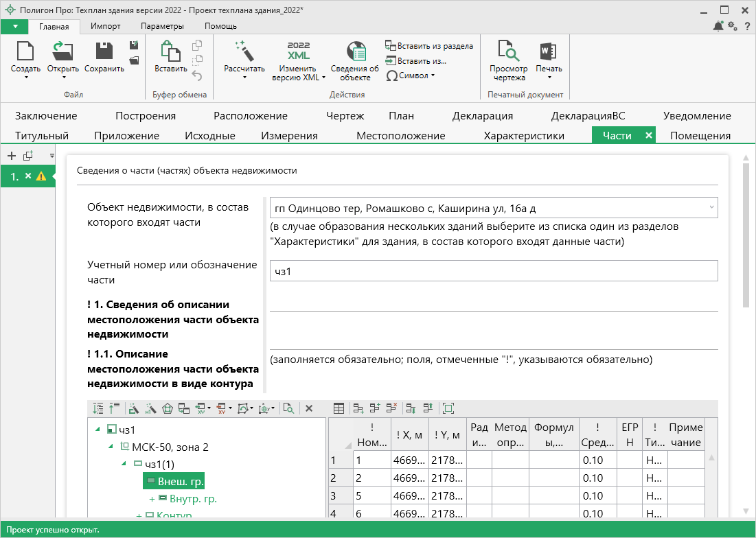Image resolution: width=756 pixels, height=538 pixels.
Task: Click the delete X icon in tree toolbar
Action: [x=309, y=408]
